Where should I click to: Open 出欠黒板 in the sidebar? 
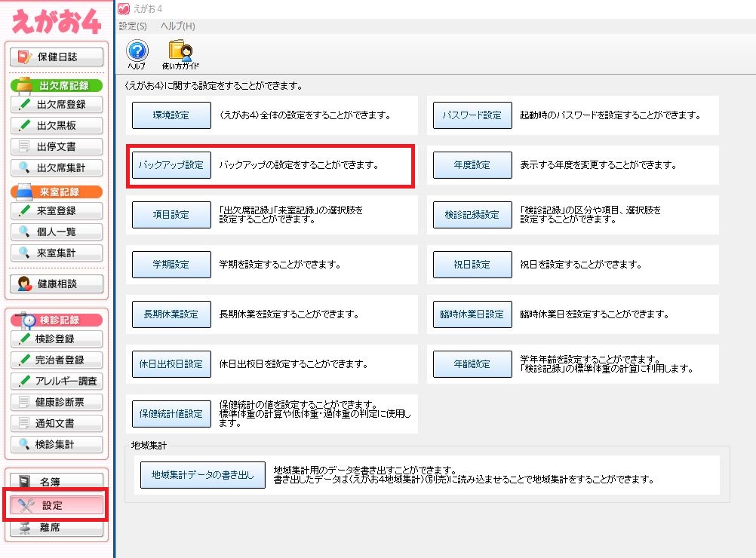pyautogui.click(x=57, y=126)
